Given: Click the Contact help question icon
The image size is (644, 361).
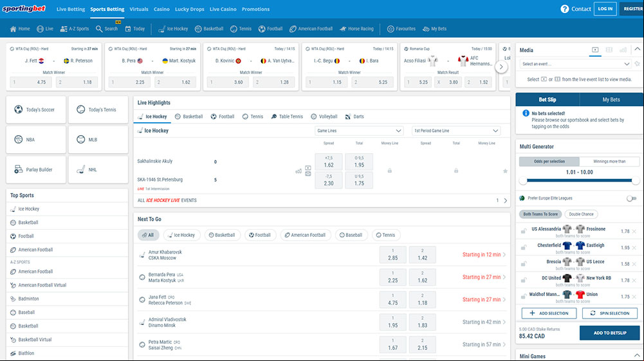Looking at the screenshot, I should point(565,8).
